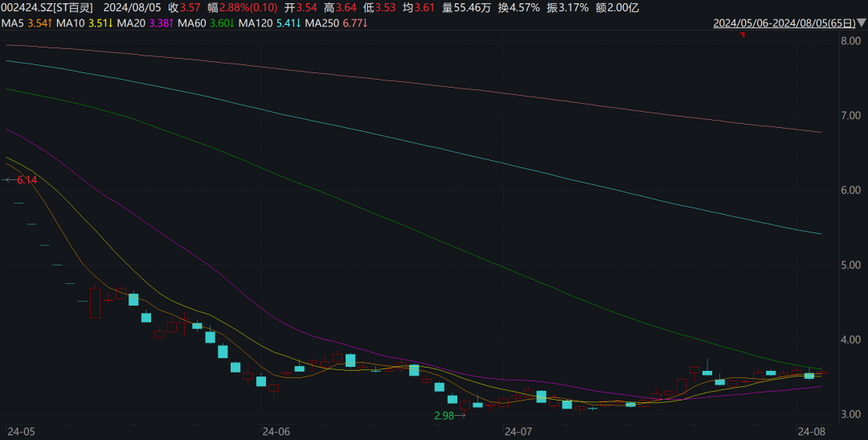This screenshot has width=868, height=440.
Task: Click the 8.00 price axis label
Action: 850,41
